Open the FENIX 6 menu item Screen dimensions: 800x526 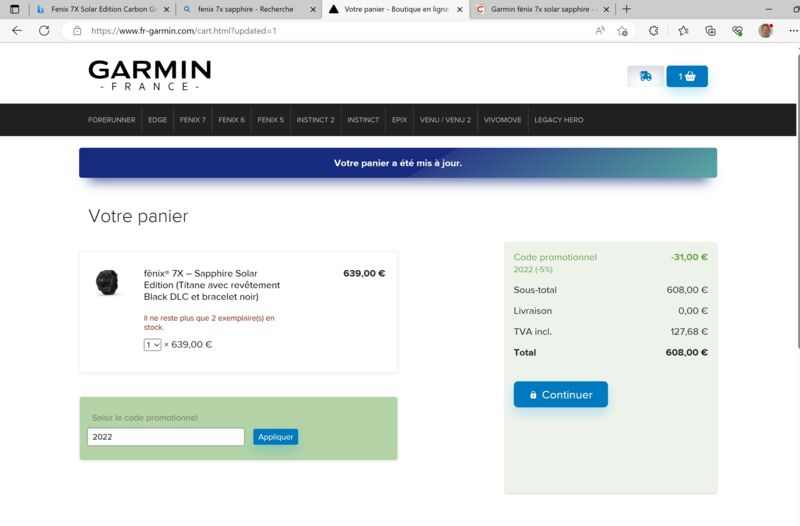(232, 120)
